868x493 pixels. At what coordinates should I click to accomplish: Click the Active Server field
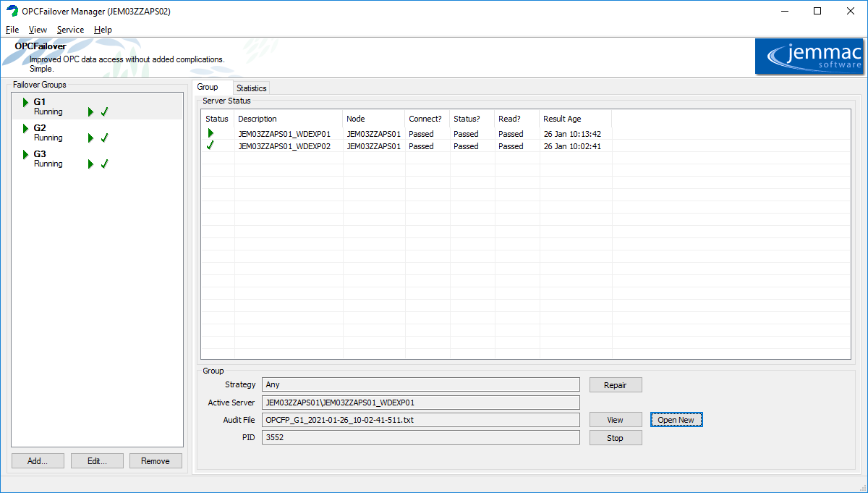coord(421,403)
